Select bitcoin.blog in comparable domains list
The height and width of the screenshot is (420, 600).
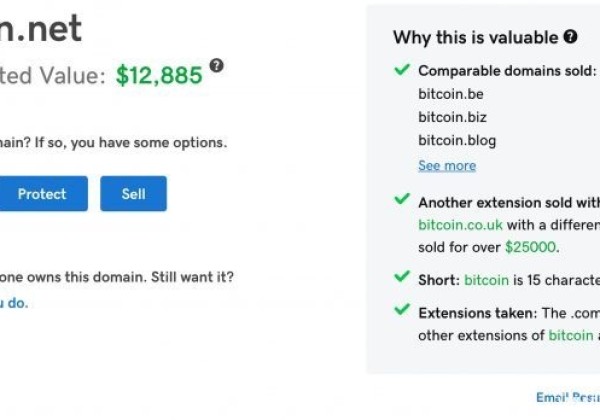tap(456, 140)
